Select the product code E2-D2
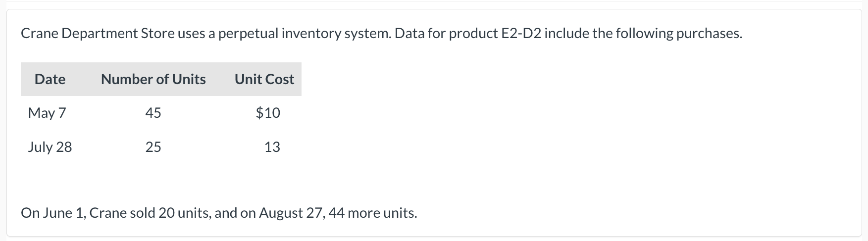Screen dimensions: 868x241 [x=517, y=34]
